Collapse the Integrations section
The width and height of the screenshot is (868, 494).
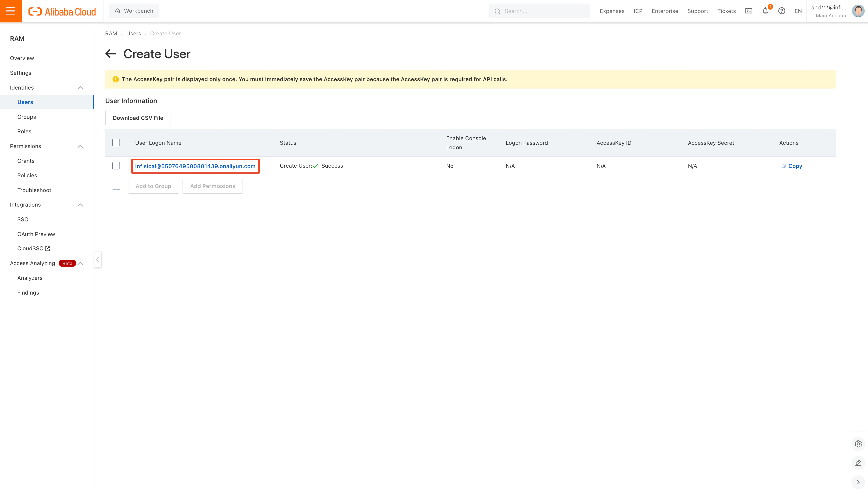click(x=80, y=205)
